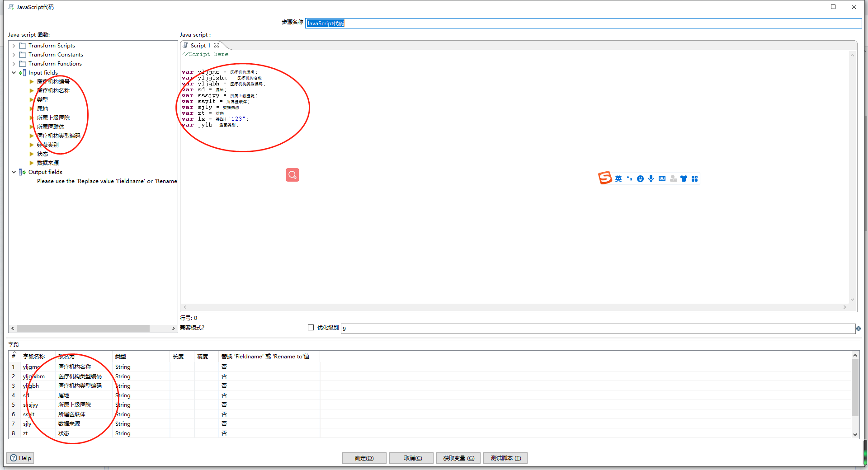Click the red magnifier search icon
The height and width of the screenshot is (470, 868).
click(292, 175)
